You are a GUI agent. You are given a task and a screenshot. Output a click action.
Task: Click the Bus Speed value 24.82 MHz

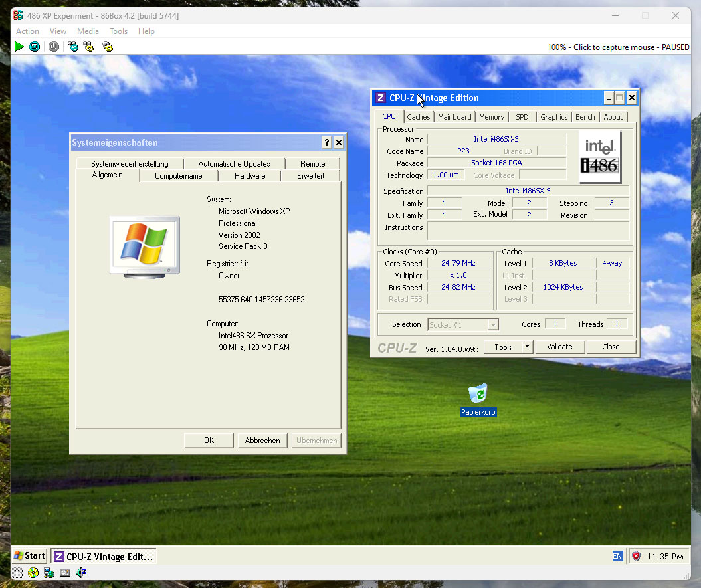click(458, 287)
